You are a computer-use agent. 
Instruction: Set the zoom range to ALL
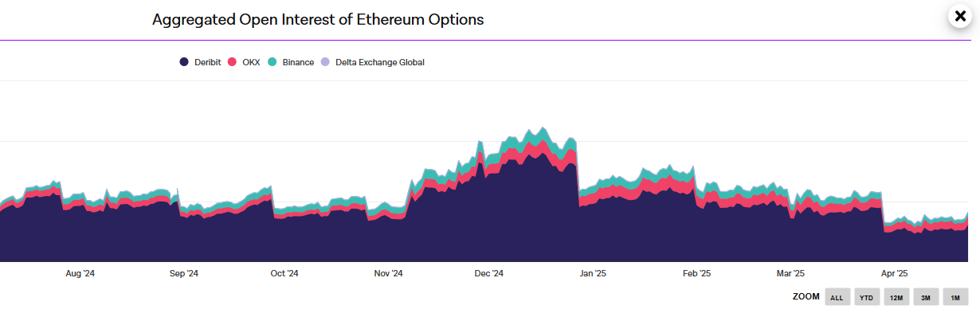pyautogui.click(x=837, y=297)
